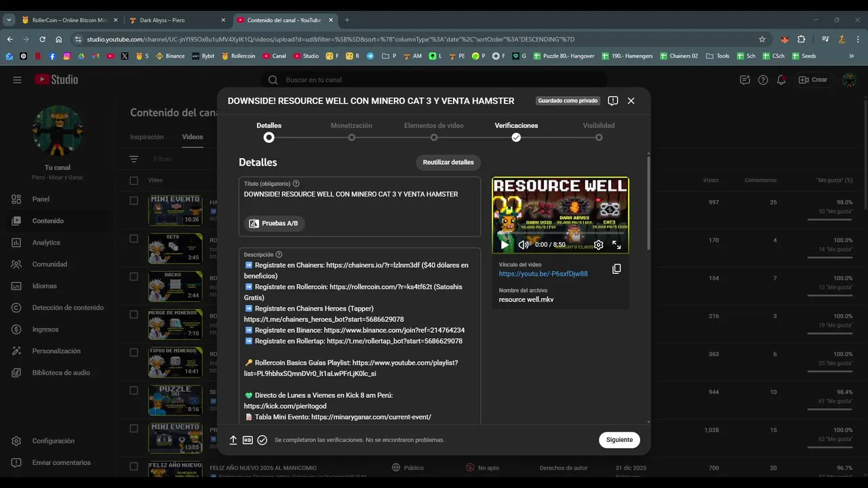Image resolution: width=868 pixels, height=488 pixels.
Task: Search in the Buscar en tu canal box
Action: [x=434, y=80]
